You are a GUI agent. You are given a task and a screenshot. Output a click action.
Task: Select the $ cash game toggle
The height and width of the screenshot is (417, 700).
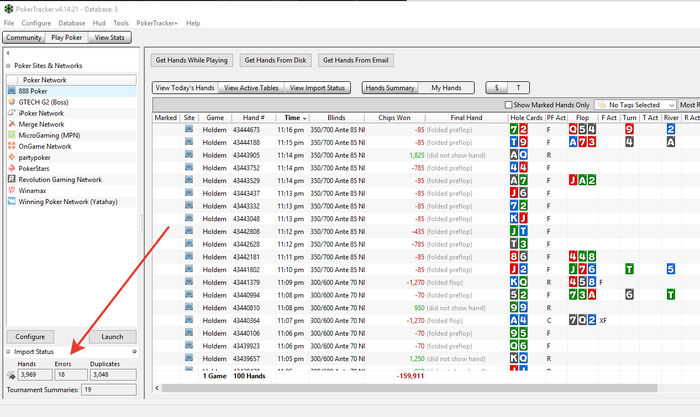(497, 88)
